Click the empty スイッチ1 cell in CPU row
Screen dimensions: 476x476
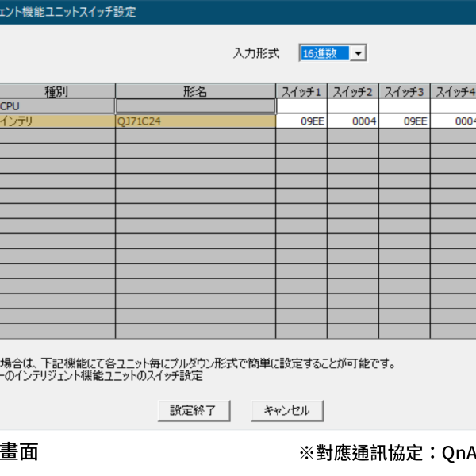tap(301, 106)
